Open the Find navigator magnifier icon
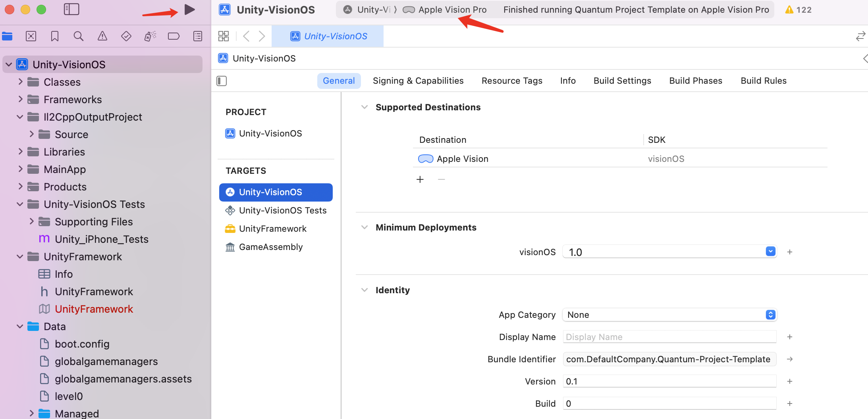The height and width of the screenshot is (419, 868). [79, 37]
